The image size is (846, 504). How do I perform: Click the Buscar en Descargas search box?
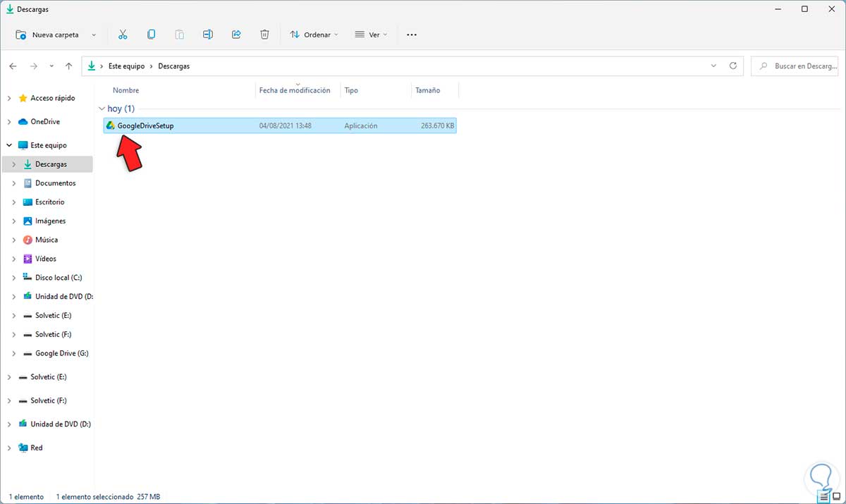tap(795, 66)
